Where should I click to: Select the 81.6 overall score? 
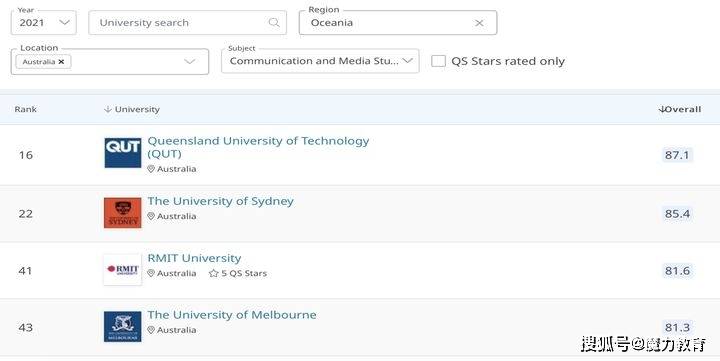pos(677,271)
